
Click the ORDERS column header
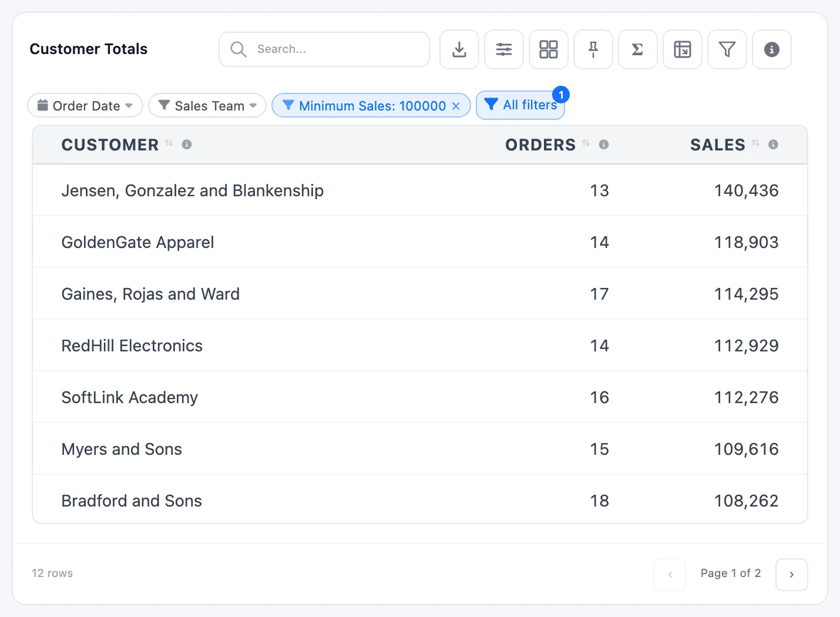[x=540, y=145]
